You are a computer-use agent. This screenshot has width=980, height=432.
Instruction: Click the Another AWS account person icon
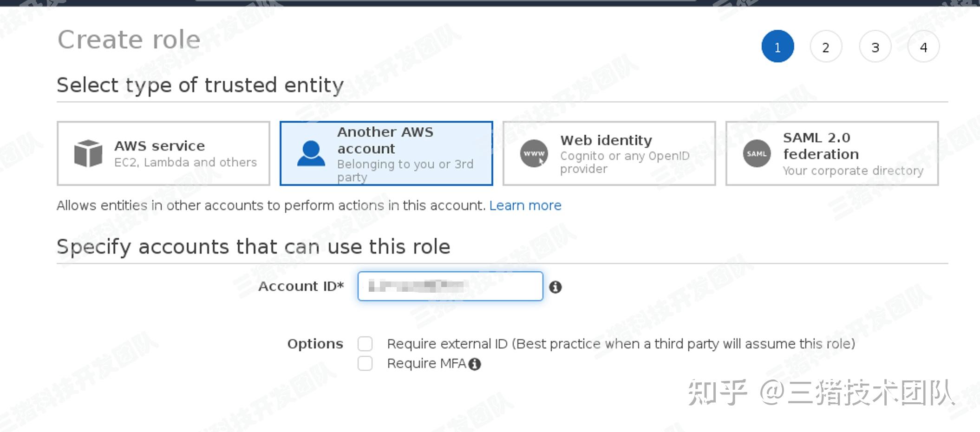[311, 153]
